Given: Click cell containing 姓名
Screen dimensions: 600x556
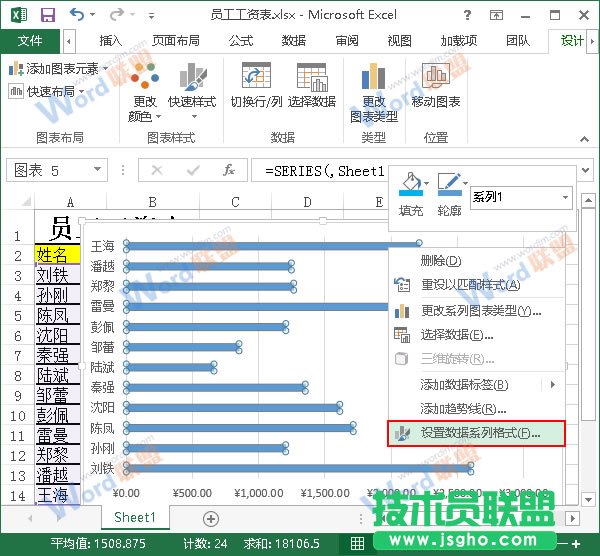Looking at the screenshot, I should point(57,254).
